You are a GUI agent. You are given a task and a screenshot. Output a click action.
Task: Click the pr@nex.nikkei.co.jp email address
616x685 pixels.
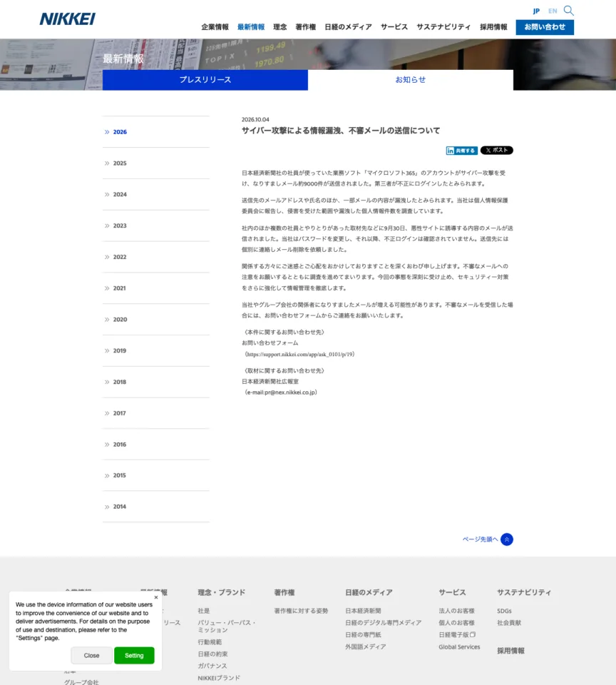289,392
